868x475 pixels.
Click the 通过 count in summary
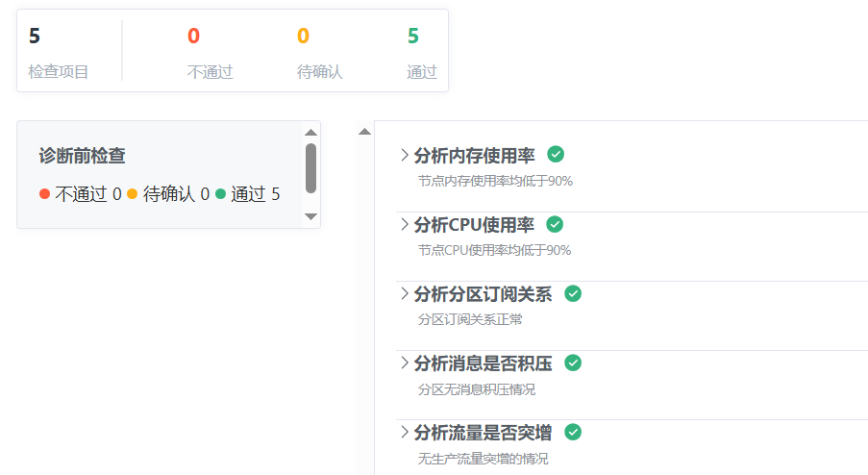click(x=413, y=37)
